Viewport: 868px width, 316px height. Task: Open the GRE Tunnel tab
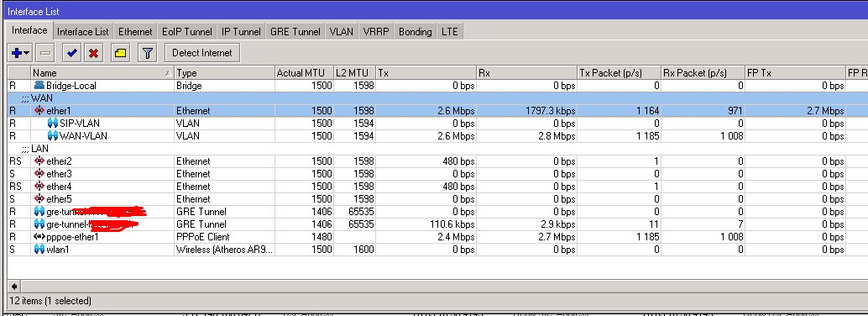pyautogui.click(x=295, y=32)
